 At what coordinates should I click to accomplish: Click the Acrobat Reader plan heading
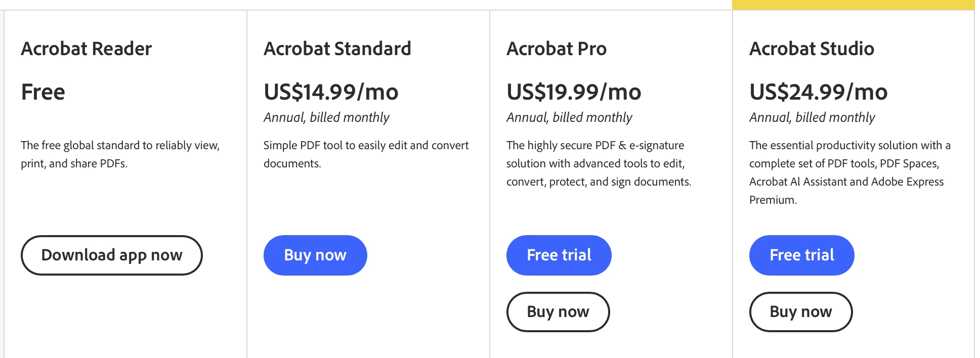tap(86, 49)
